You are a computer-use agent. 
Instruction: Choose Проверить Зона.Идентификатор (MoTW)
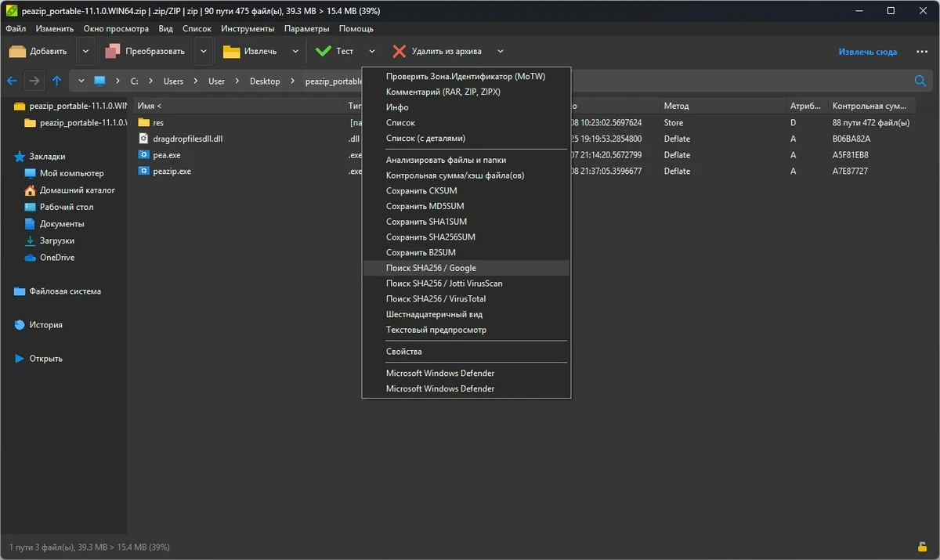pos(466,77)
